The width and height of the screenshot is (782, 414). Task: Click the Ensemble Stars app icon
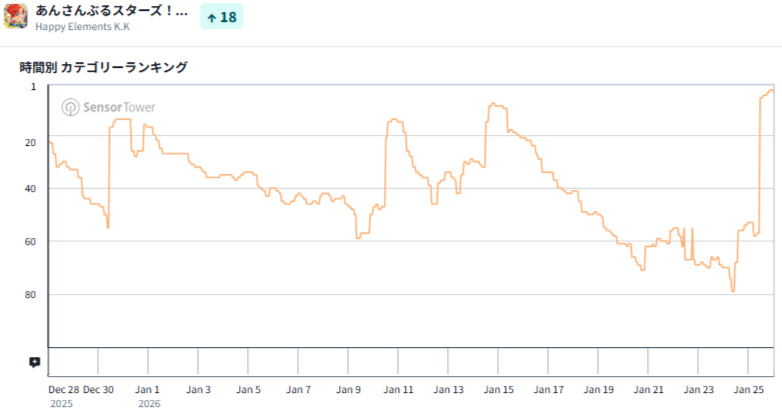coord(16,17)
